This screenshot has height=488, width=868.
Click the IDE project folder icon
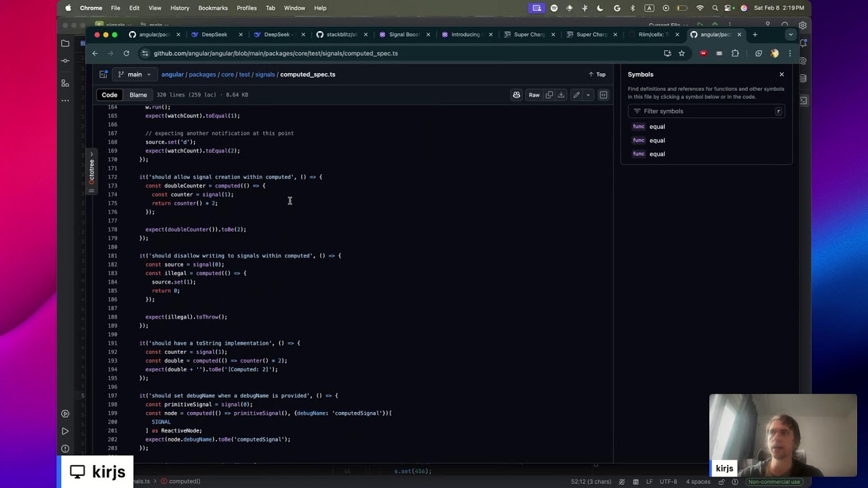coord(65,43)
